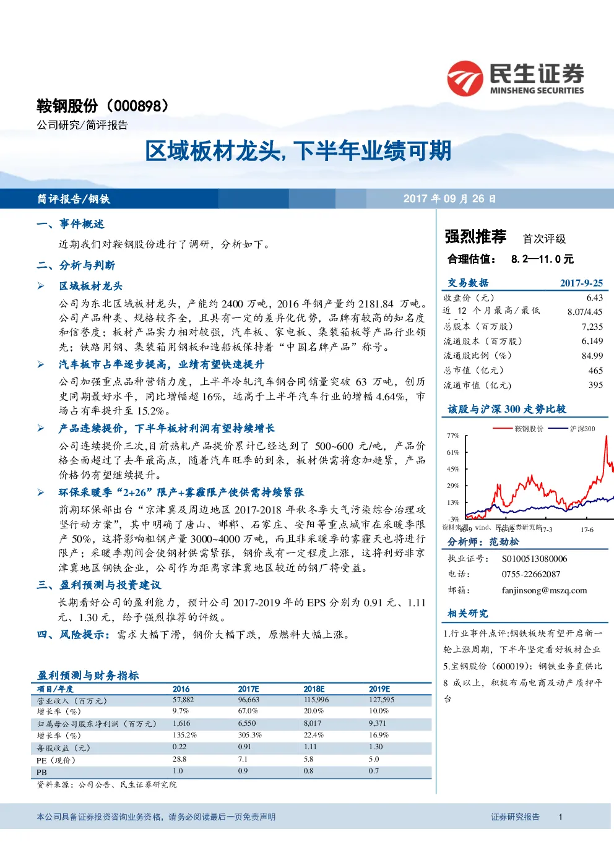The image size is (614, 868).
Task: Click the 2016 revenue cell 57,882
Action: pyautogui.click(x=183, y=700)
